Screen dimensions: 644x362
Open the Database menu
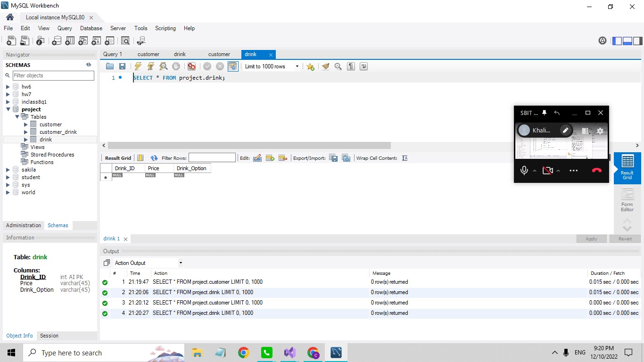tap(91, 28)
